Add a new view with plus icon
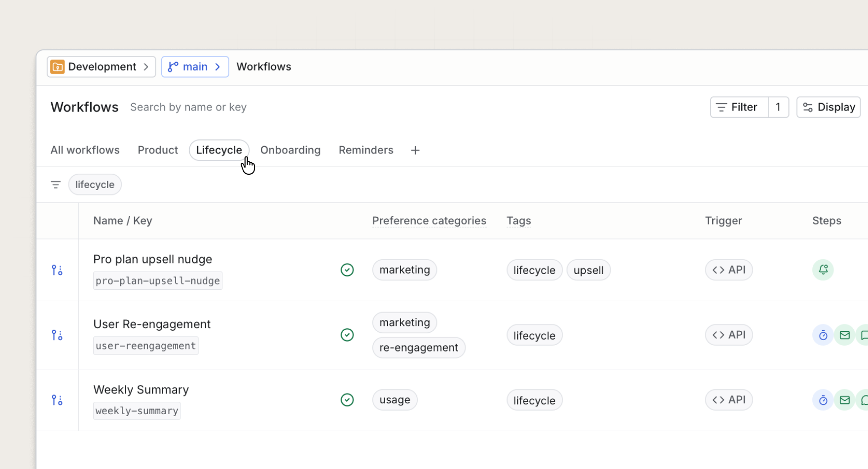Screen dimensions: 868x469 point(415,150)
